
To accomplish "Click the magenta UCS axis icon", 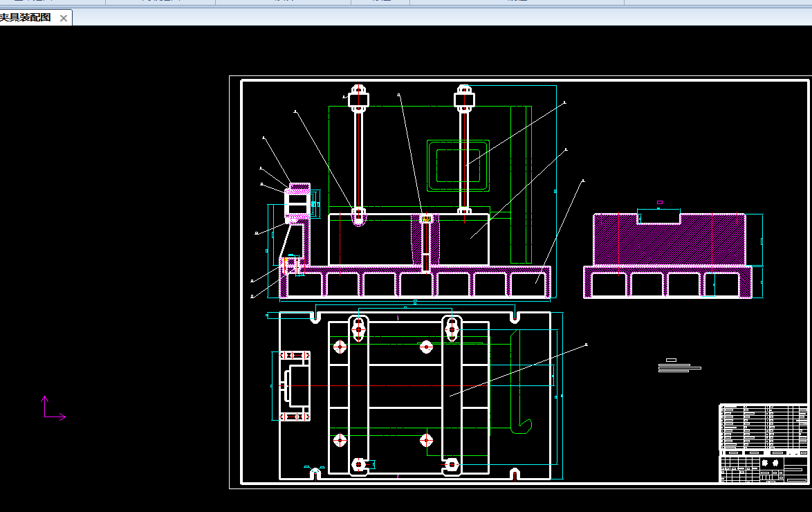I will click(x=53, y=408).
